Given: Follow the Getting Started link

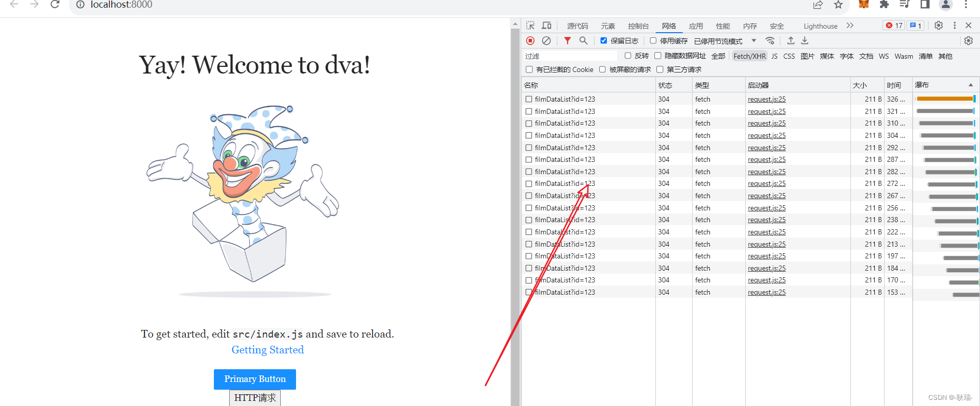Looking at the screenshot, I should tap(267, 350).
